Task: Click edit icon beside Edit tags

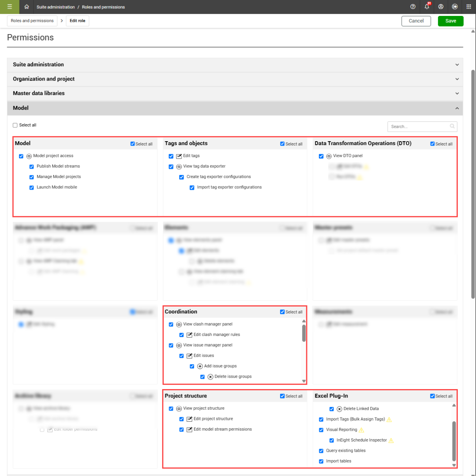Action: point(179,156)
